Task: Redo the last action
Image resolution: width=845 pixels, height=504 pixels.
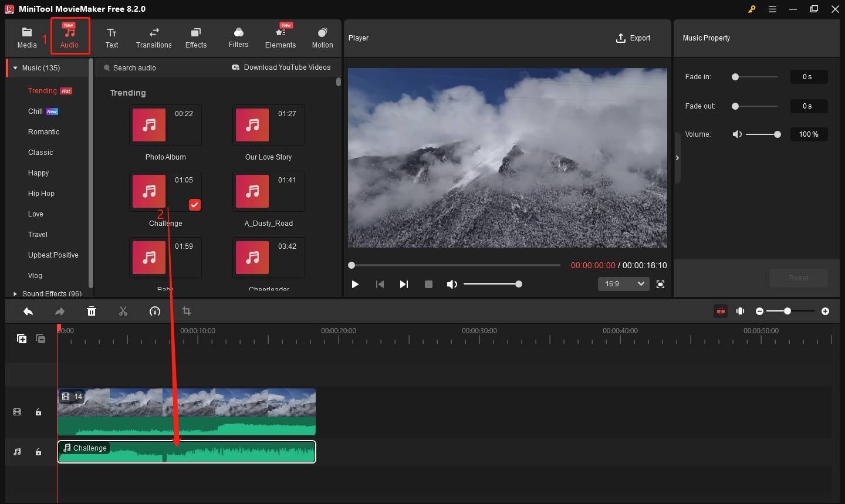Action: 60,311
